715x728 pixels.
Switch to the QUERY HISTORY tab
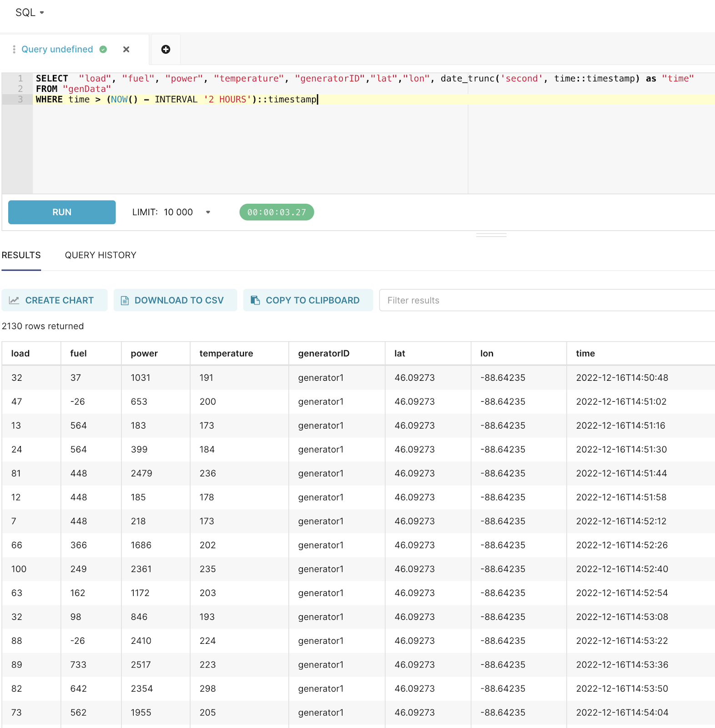pos(101,255)
